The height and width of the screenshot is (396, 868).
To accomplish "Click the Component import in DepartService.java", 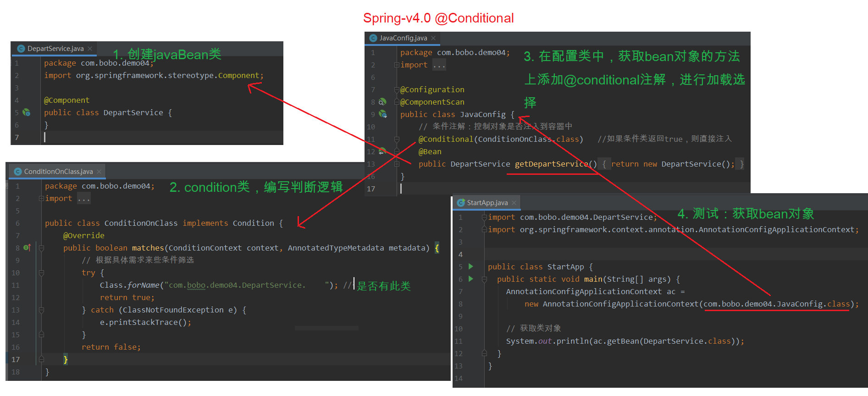I will click(x=154, y=75).
